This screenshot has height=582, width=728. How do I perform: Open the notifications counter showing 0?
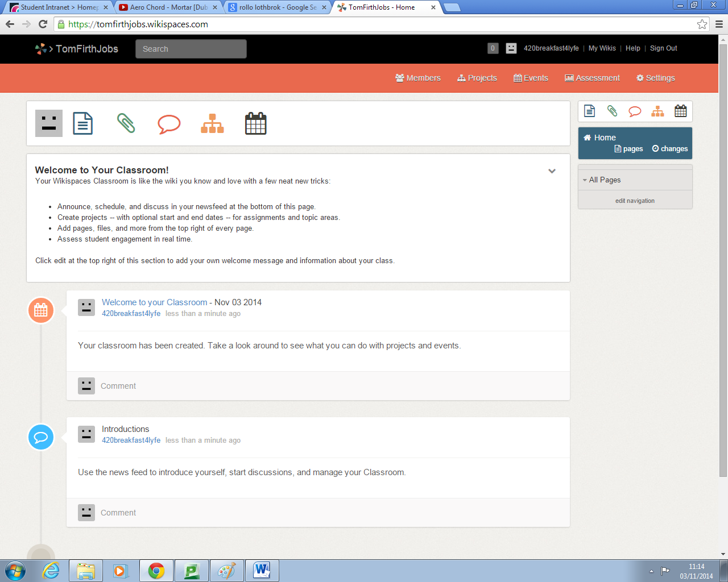click(x=493, y=48)
